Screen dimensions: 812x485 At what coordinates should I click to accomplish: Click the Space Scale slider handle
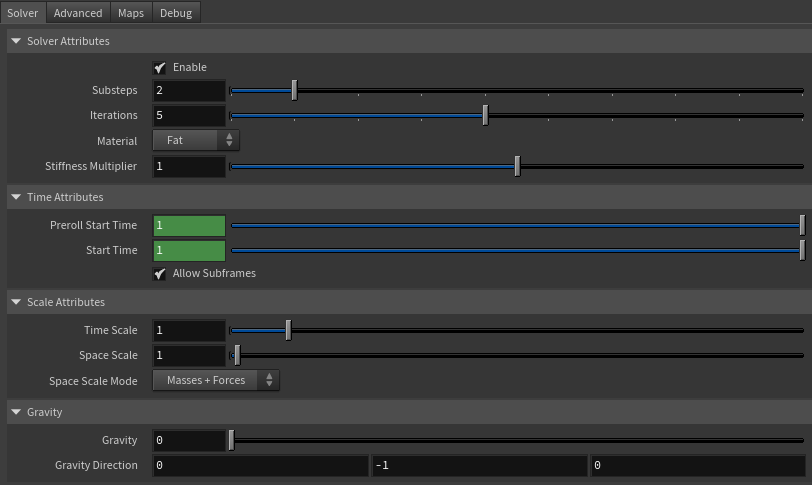237,355
